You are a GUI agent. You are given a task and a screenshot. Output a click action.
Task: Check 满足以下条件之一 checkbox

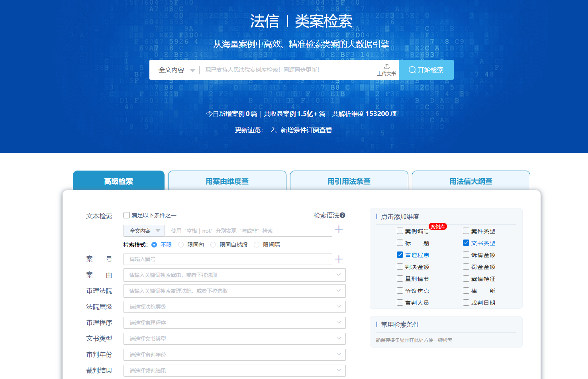[127, 215]
